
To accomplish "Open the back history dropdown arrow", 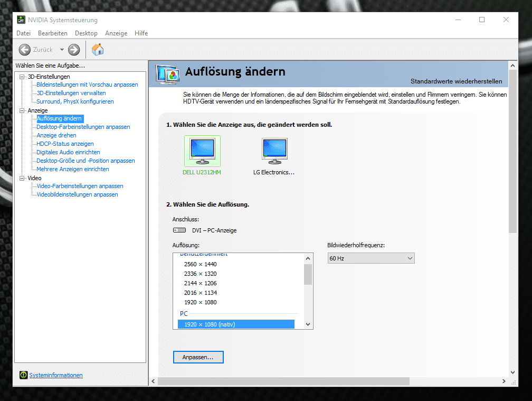I will 62,50.
